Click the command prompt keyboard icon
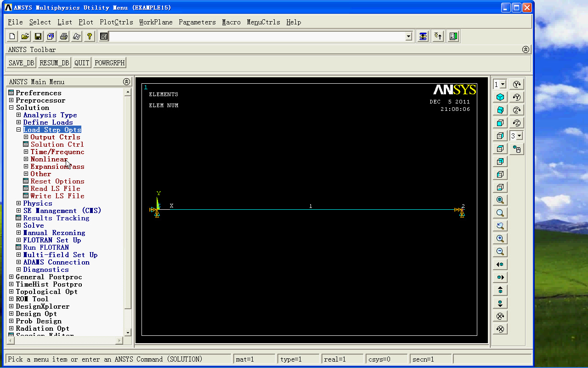 coord(104,36)
